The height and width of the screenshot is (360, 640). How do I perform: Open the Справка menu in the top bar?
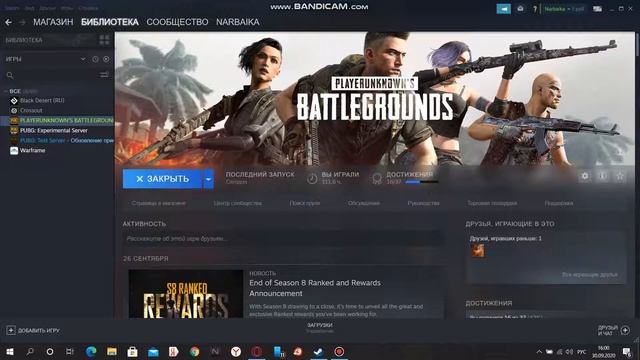pyautogui.click(x=88, y=8)
